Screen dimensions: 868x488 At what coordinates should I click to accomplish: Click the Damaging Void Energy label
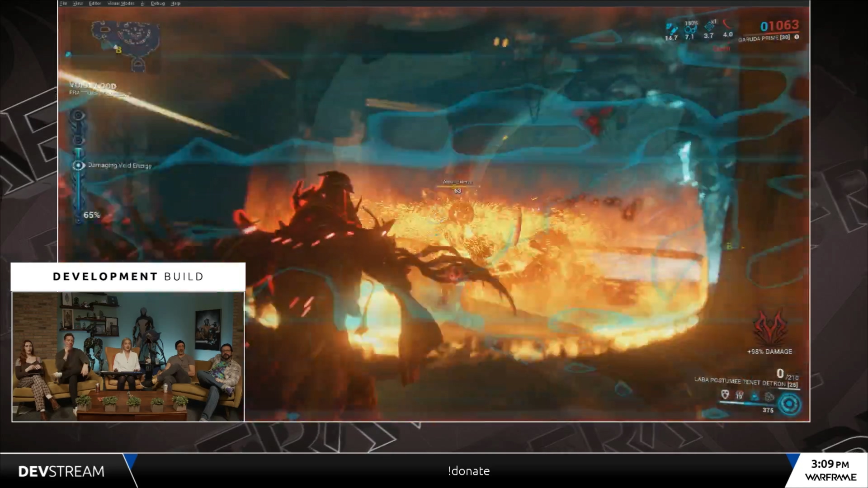pyautogui.click(x=120, y=165)
